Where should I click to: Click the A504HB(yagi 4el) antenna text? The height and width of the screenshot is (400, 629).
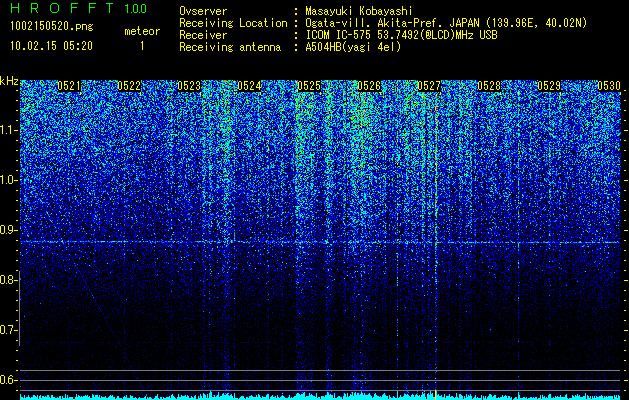[353, 47]
